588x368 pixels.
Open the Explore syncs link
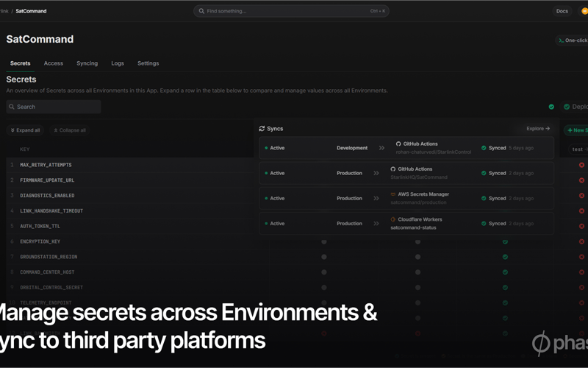(538, 128)
